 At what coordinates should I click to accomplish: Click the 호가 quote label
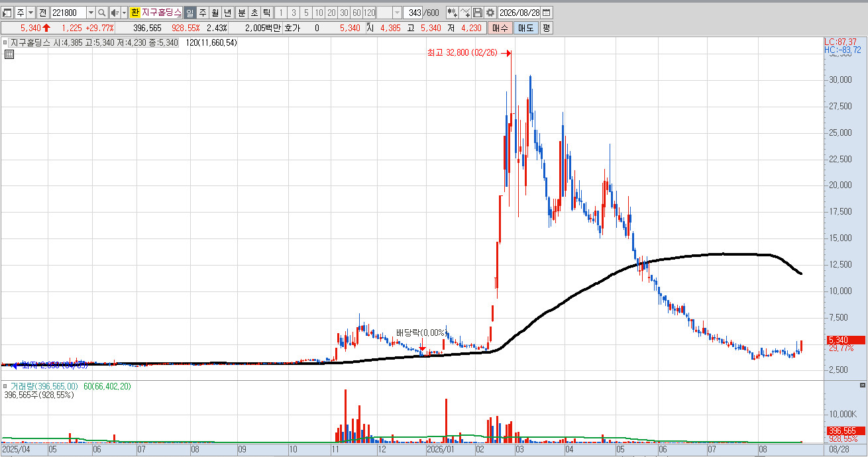292,28
